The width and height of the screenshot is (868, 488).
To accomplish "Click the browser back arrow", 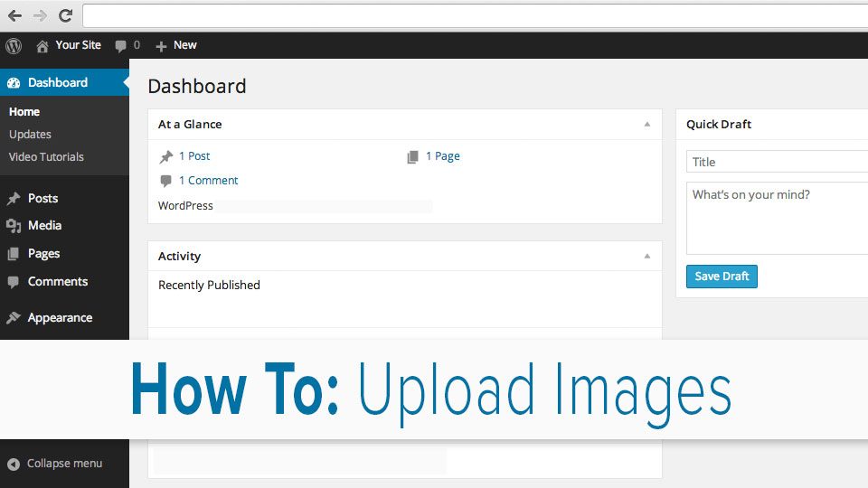I will pyautogui.click(x=14, y=15).
